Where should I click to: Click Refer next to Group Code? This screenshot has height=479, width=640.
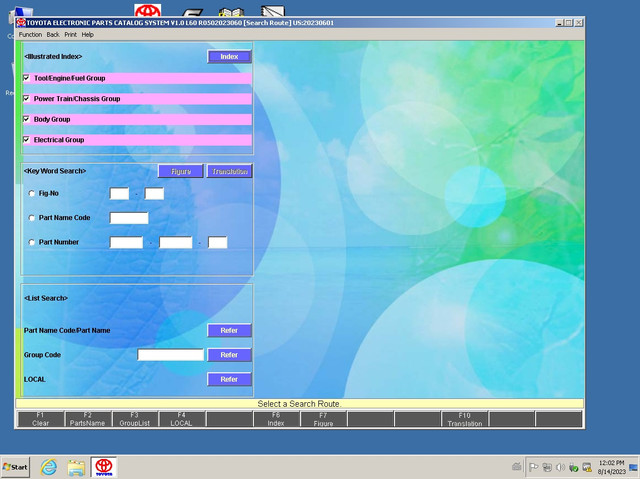click(229, 355)
